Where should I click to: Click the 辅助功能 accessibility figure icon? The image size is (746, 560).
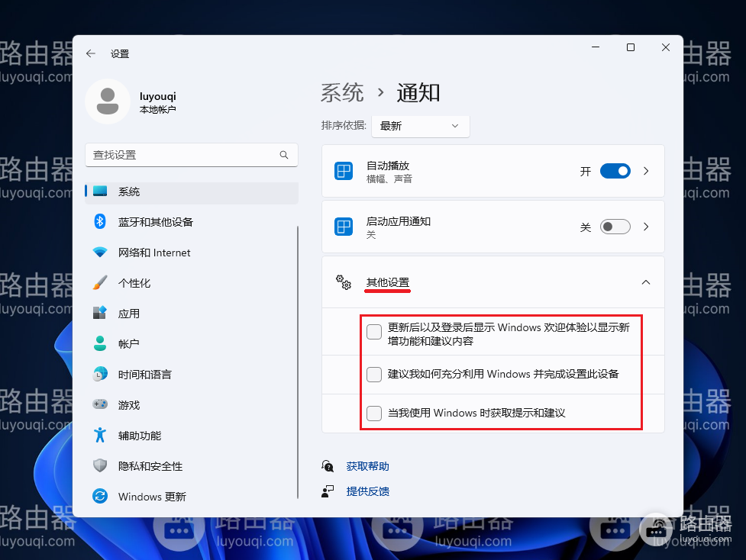pyautogui.click(x=100, y=435)
